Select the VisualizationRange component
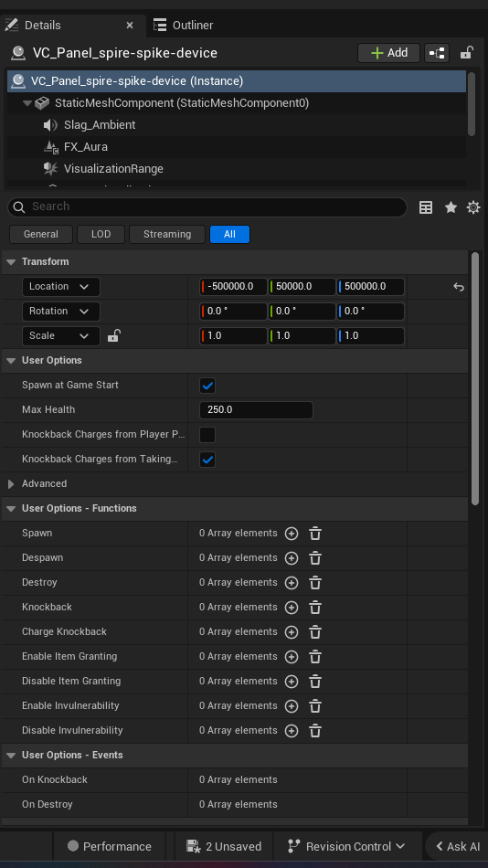 point(236,169)
